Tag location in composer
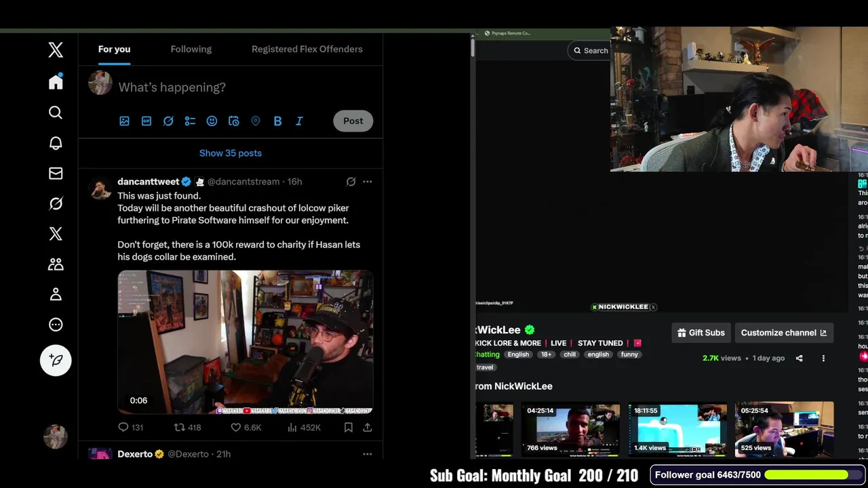Viewport: 868px width, 488px height. (x=256, y=121)
